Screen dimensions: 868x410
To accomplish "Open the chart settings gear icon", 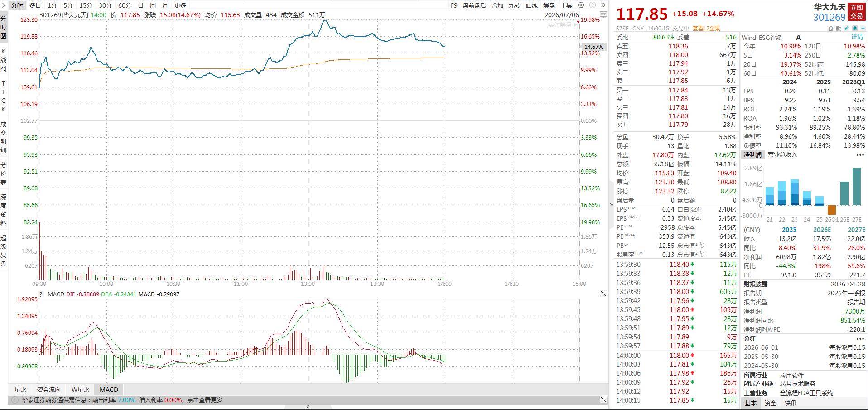I will tap(581, 5).
